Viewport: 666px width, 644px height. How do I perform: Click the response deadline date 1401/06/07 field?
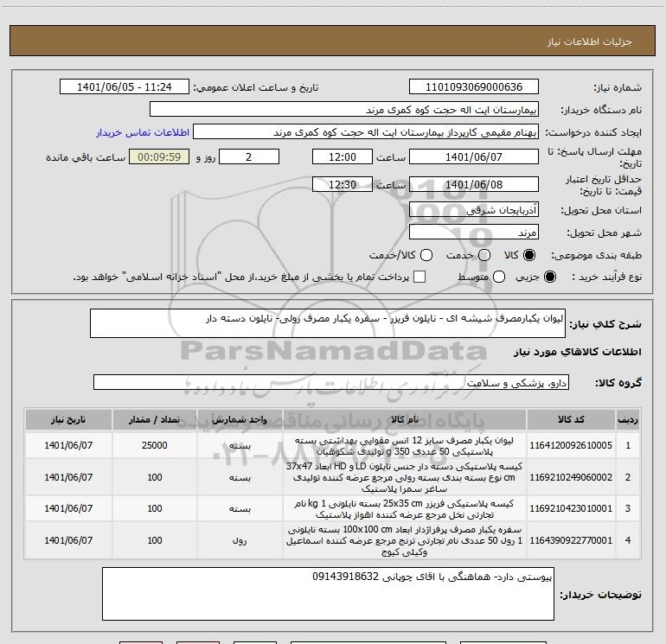coord(472,157)
